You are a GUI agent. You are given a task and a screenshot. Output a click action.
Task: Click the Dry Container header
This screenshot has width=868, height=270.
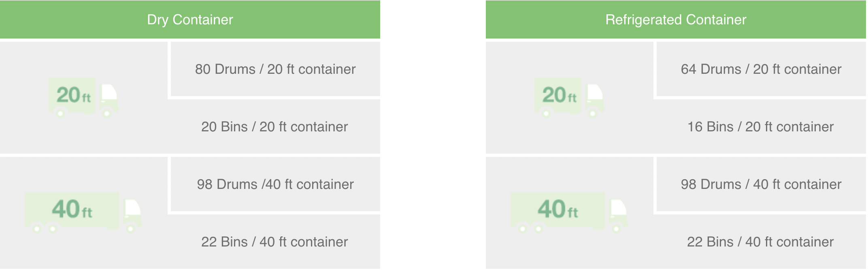coord(190,19)
